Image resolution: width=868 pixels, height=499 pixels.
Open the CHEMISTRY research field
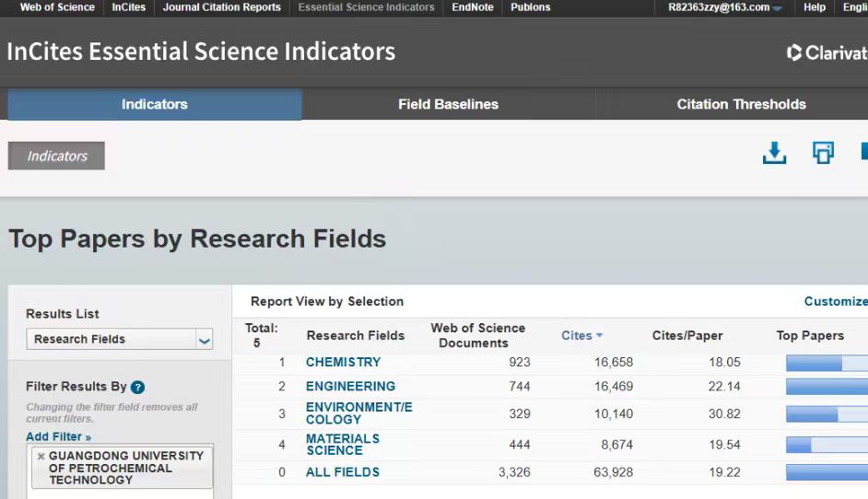coord(343,363)
